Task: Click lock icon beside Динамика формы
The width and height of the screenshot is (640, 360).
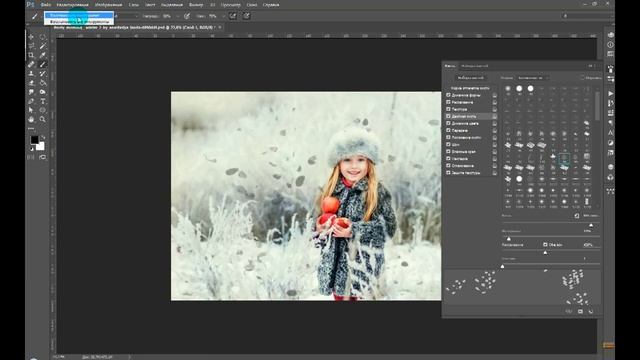Action: click(x=495, y=95)
